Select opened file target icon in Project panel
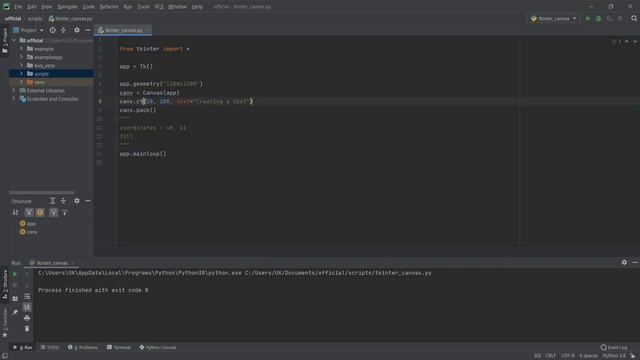The image size is (640, 360). click(52, 30)
